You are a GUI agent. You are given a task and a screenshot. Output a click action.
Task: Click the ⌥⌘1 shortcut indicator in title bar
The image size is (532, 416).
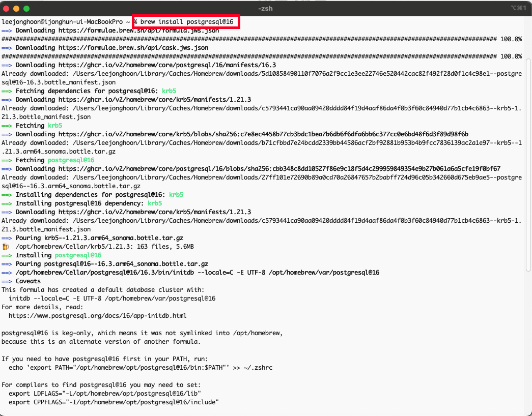518,8
